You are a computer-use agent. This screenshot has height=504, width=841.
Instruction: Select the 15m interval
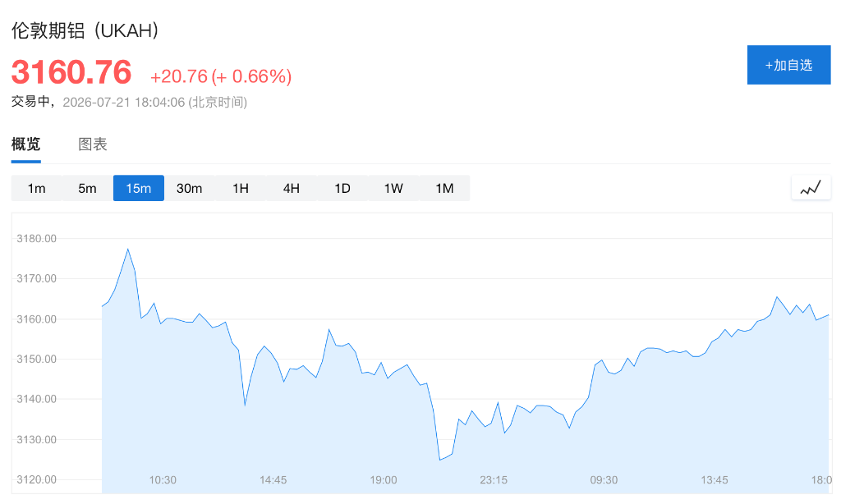(138, 188)
